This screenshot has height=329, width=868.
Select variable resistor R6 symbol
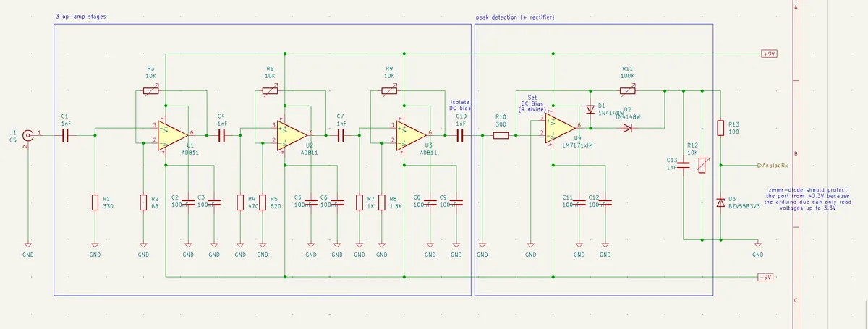point(271,91)
